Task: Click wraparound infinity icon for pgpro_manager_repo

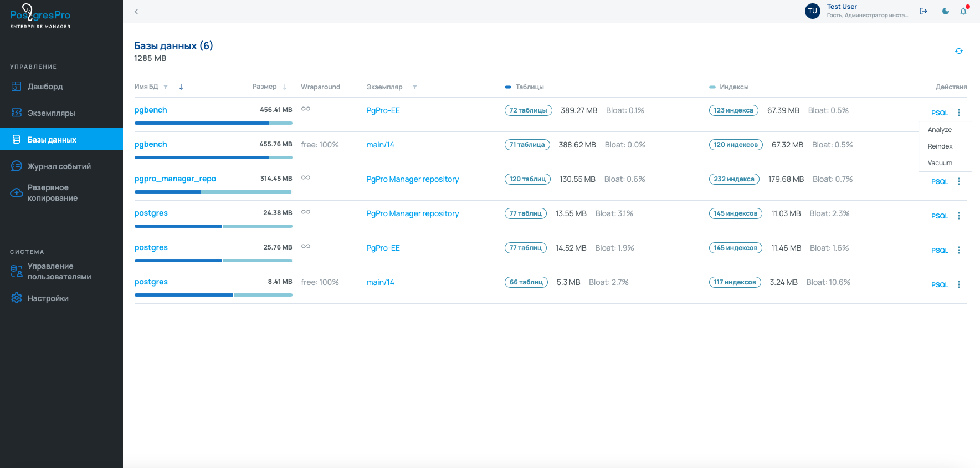Action: coord(306,177)
